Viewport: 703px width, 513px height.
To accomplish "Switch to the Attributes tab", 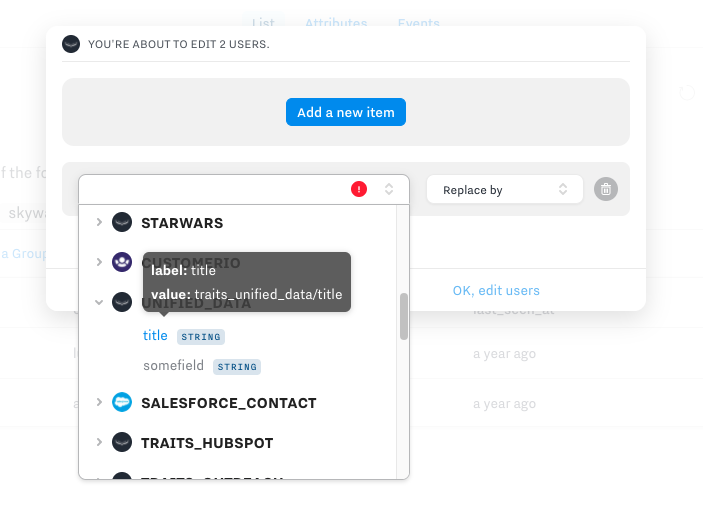I will [x=336, y=22].
